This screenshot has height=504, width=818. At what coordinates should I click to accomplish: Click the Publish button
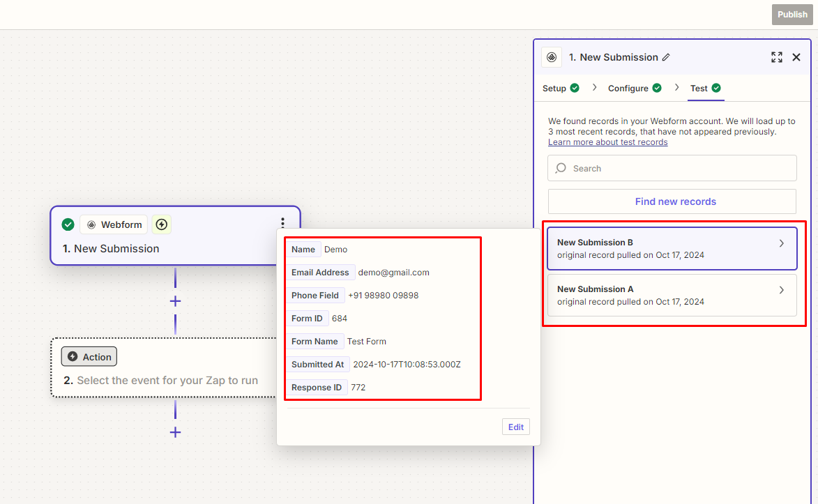(792, 15)
